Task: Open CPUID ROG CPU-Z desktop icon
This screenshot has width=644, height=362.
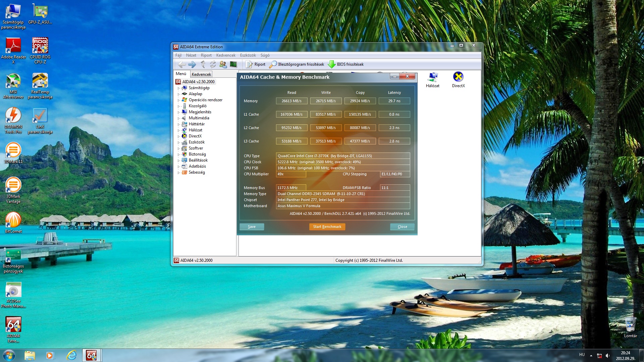Action: tap(40, 51)
